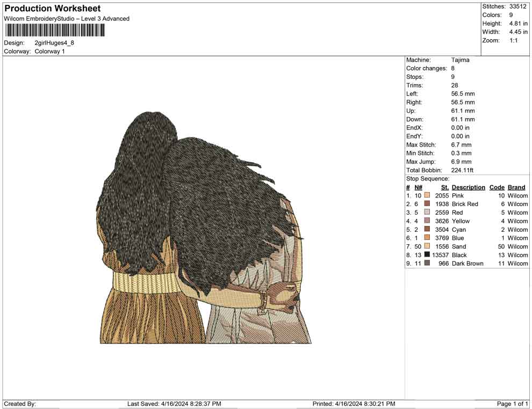Click the Zoom 1:1 value

513,41
